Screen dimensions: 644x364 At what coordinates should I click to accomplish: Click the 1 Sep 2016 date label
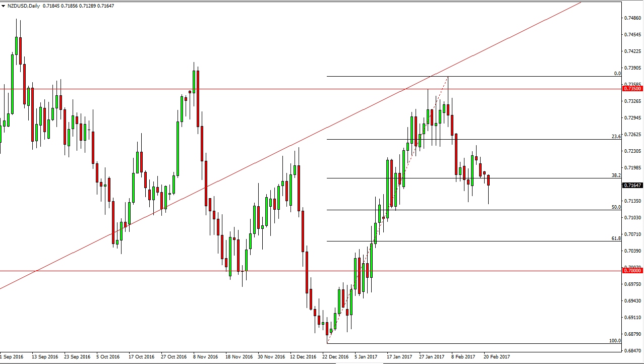[x=12, y=356]
